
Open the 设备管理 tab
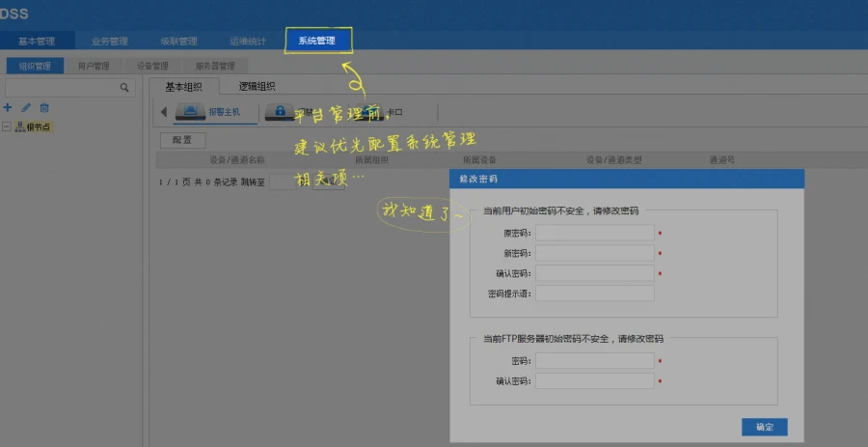pos(152,66)
